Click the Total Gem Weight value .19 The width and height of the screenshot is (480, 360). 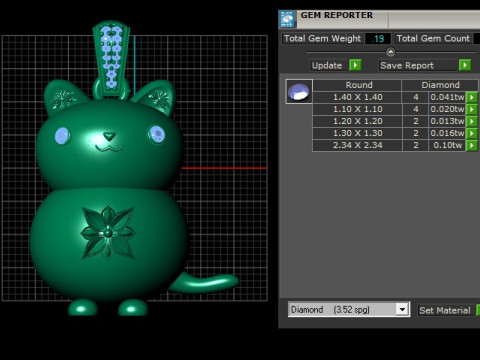(x=378, y=39)
